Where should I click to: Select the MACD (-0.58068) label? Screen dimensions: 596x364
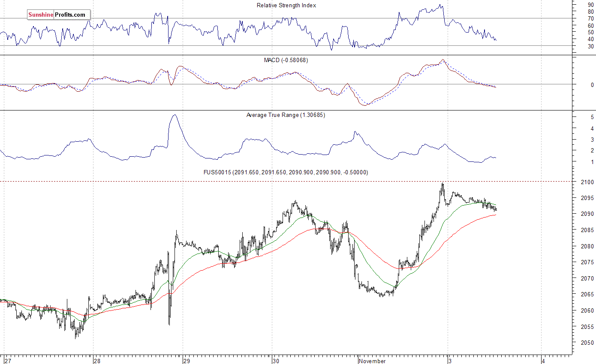click(x=286, y=60)
